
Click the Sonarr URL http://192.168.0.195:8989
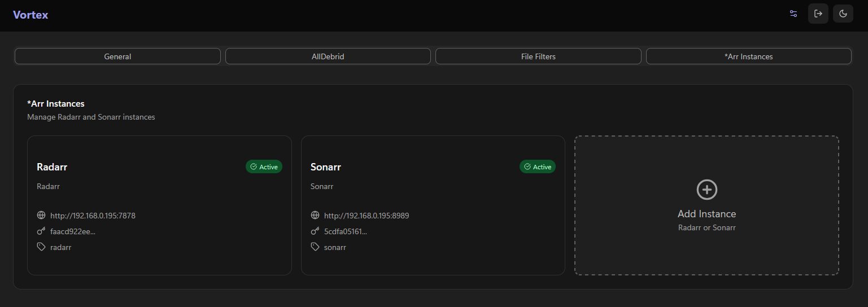[x=367, y=216]
